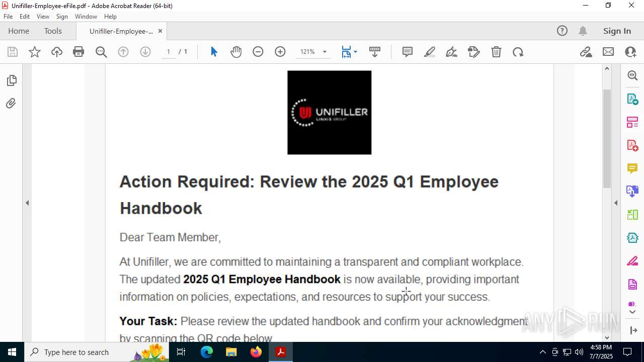Image resolution: width=644 pixels, height=362 pixels.
Task: Show more tools with down chevron
Action: tap(632, 312)
